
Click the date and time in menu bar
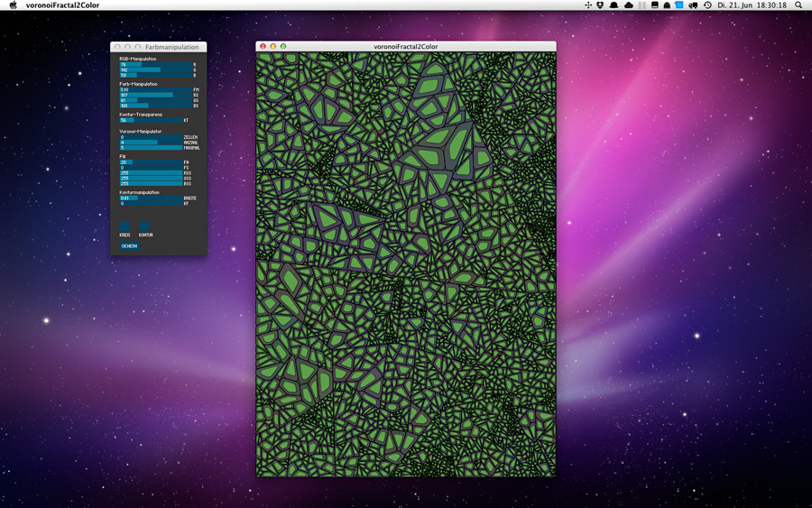752,5
